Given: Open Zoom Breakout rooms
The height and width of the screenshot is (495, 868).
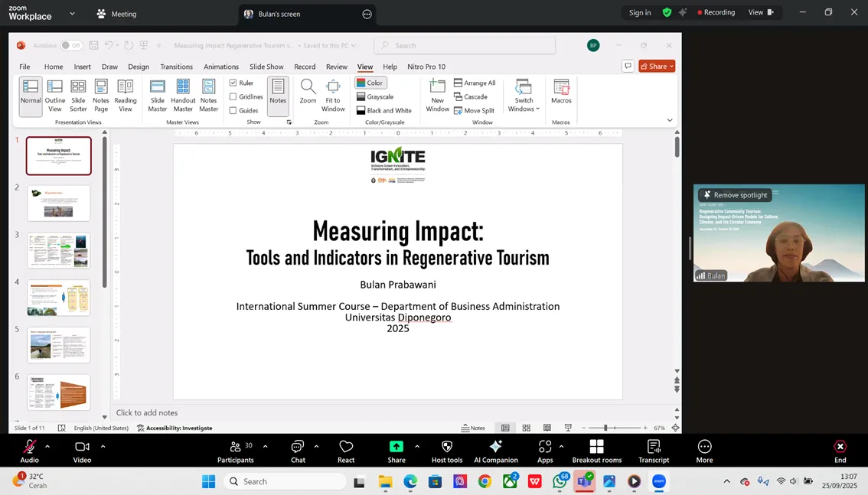Looking at the screenshot, I should click(596, 451).
